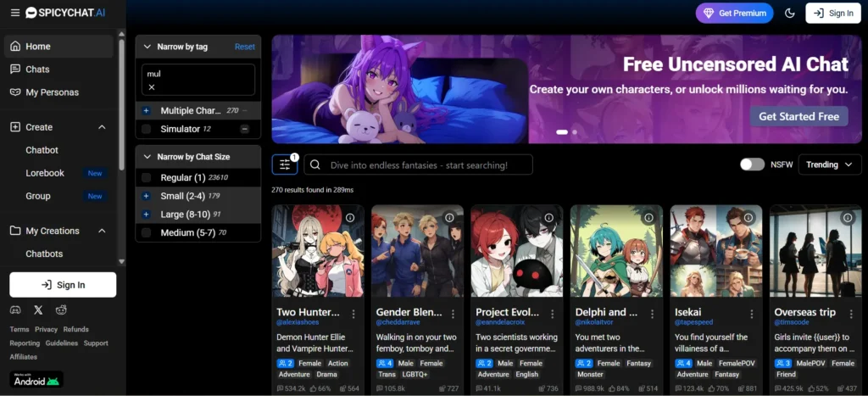Check the Medium (5-7) chat size
This screenshot has height=396, width=868.
[x=146, y=232]
